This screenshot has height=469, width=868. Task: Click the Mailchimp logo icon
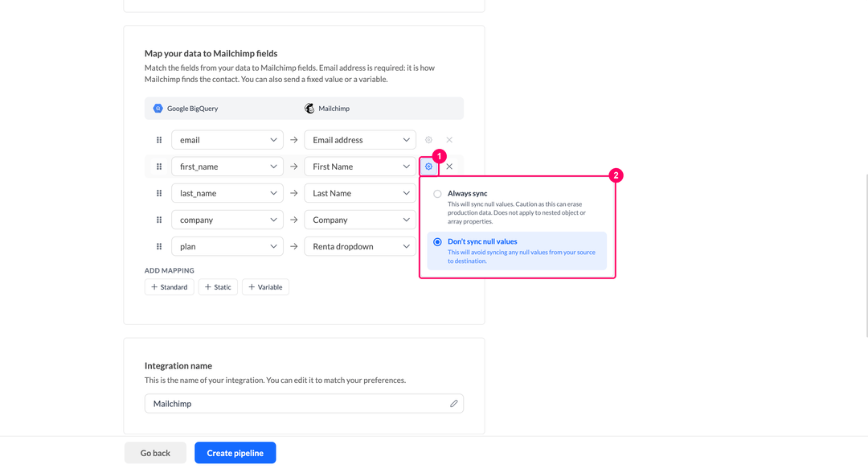point(309,108)
